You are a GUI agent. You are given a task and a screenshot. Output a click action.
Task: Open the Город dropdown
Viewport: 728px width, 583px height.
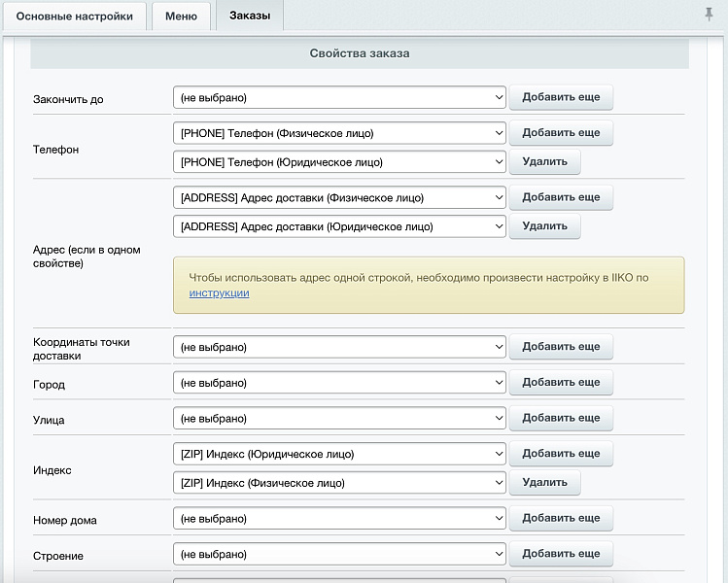(339, 383)
